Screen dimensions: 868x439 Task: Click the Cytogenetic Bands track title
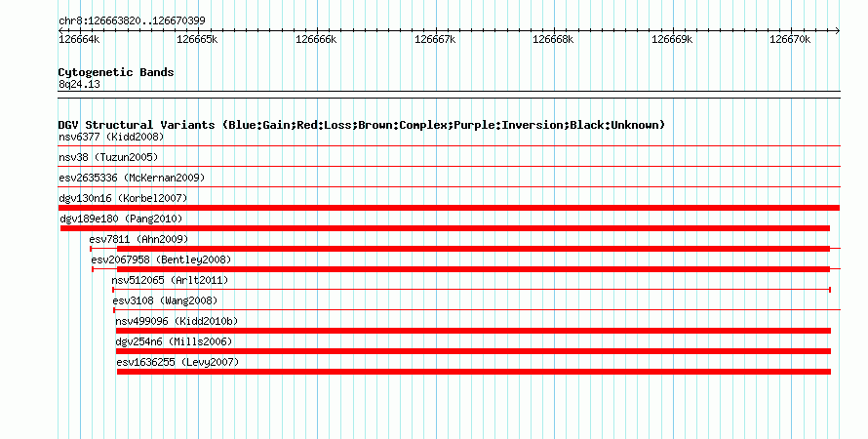point(116,72)
